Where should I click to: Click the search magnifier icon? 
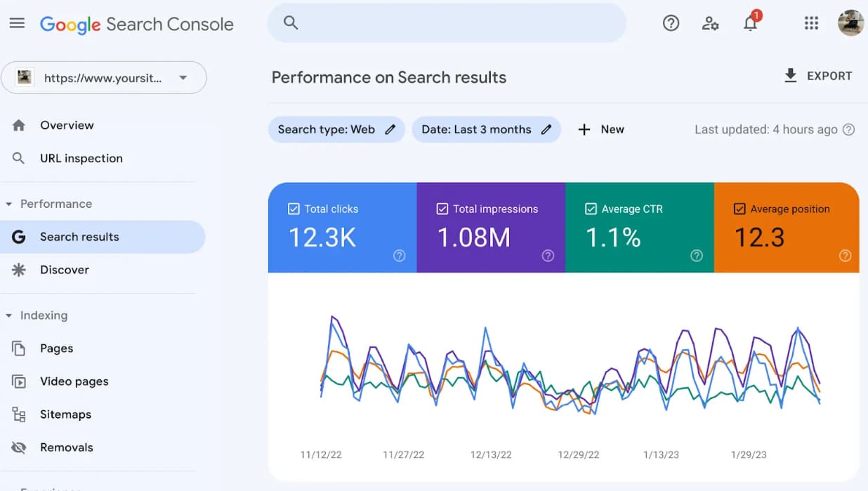pos(291,22)
